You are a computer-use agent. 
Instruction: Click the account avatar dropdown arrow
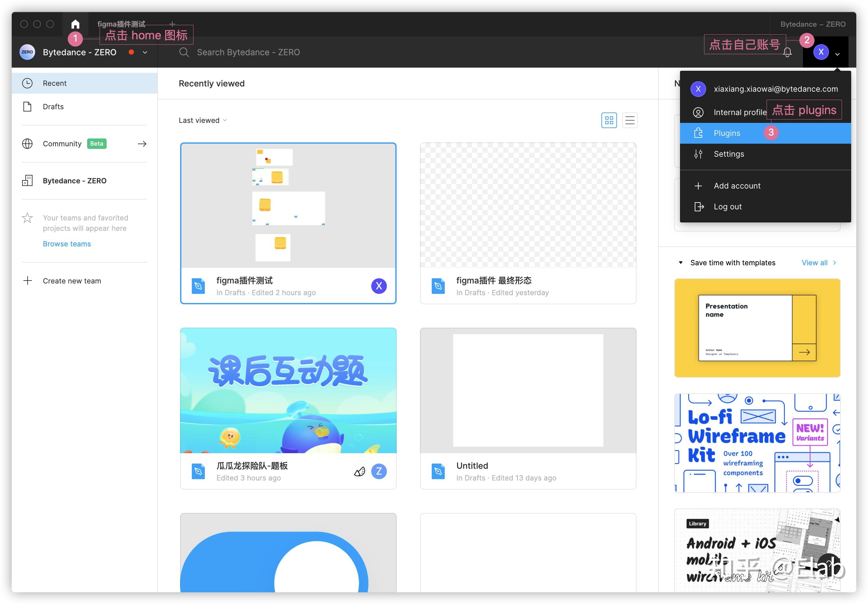tap(837, 54)
